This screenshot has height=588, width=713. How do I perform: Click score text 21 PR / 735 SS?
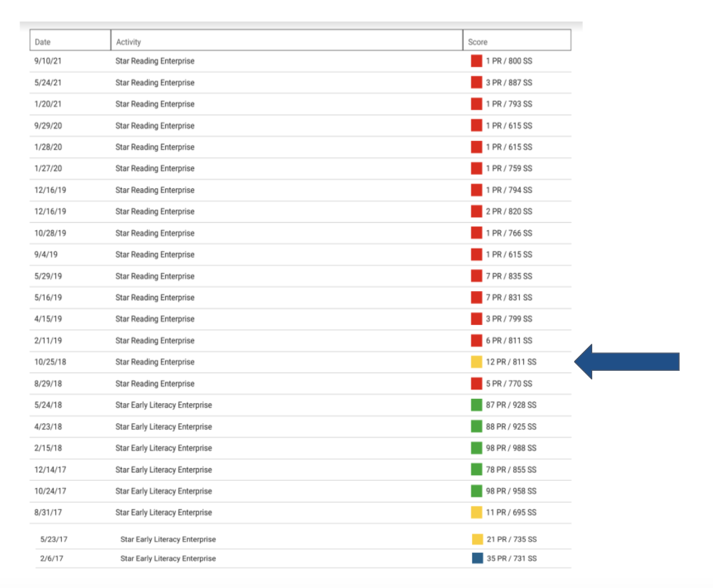512,539
